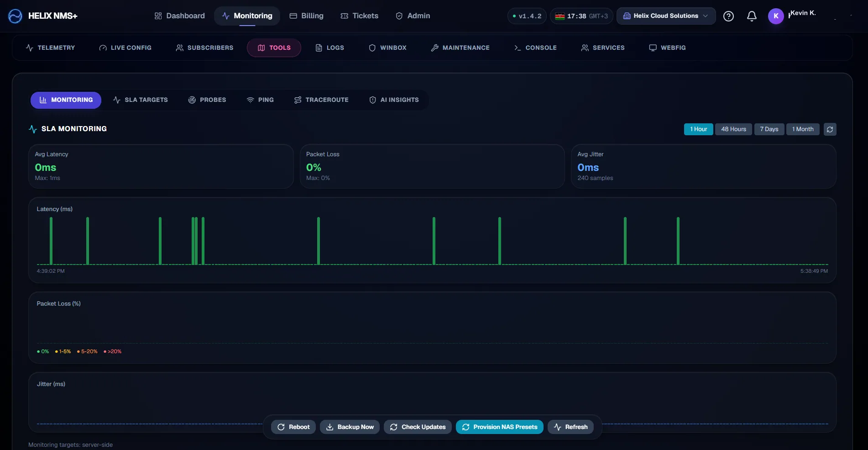Screen dimensions: 868x450
Task: Click the Kenya flag icon by the clock
Action: click(560, 16)
